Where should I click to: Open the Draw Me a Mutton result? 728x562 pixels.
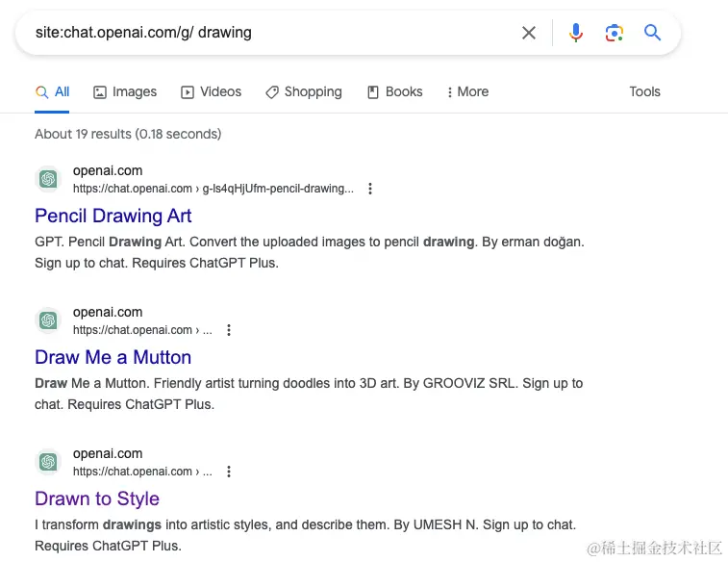click(113, 358)
